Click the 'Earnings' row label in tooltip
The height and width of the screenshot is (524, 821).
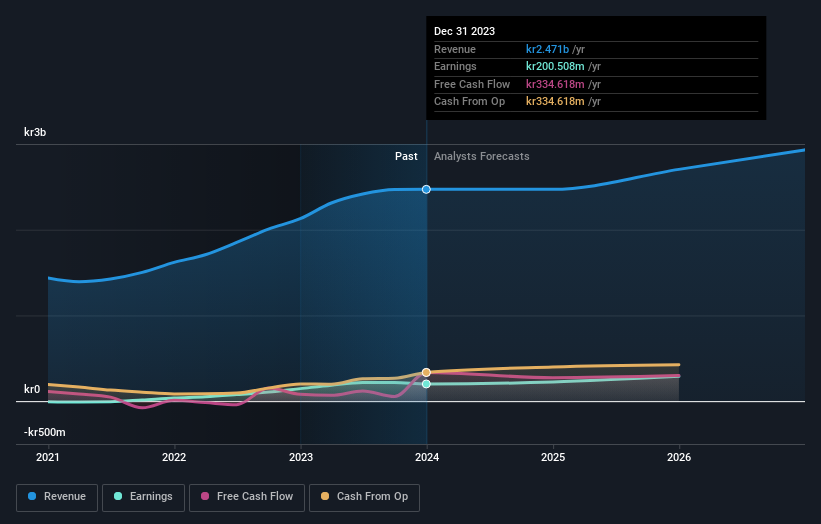coord(456,66)
